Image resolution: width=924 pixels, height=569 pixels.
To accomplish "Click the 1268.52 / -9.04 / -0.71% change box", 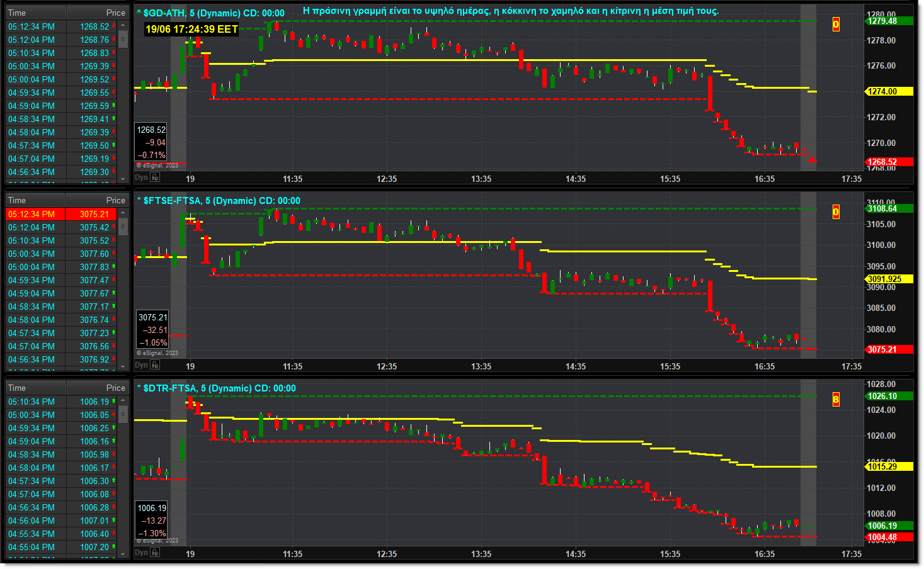I will tap(151, 142).
